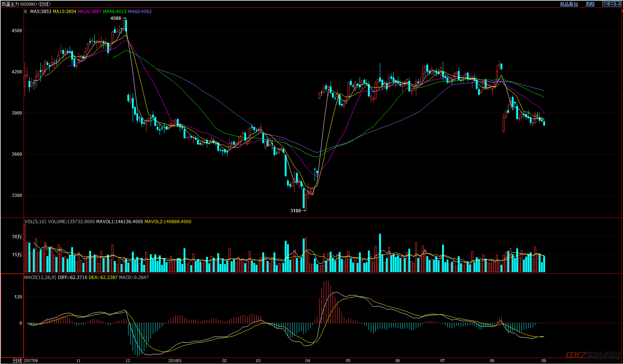This screenshot has height=364, width=623.
Task: Click the 3188 low price marker
Action: 296,211
